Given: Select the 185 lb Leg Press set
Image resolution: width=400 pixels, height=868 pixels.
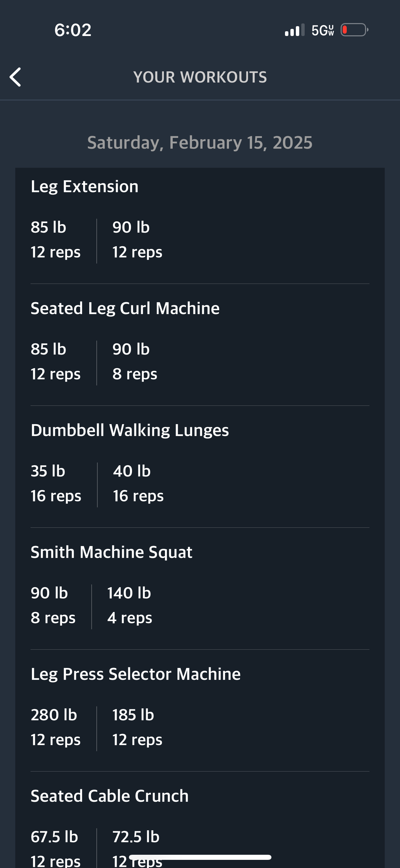Looking at the screenshot, I should [137, 727].
